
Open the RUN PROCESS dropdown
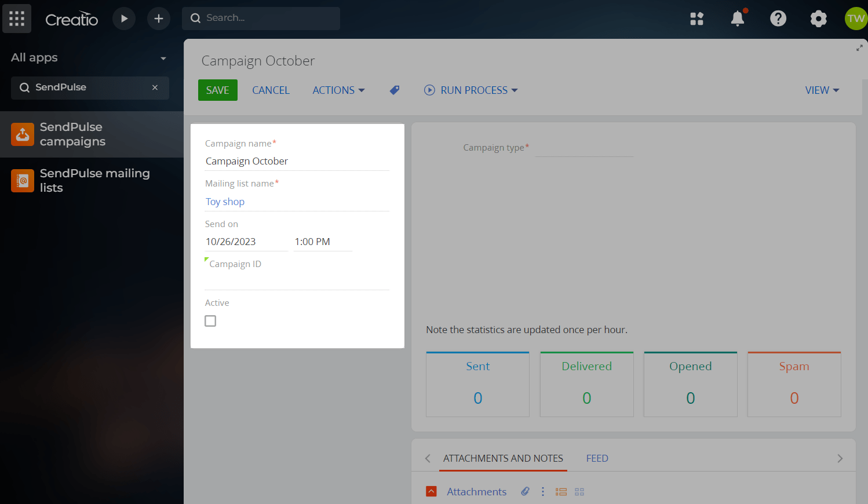[x=471, y=90]
